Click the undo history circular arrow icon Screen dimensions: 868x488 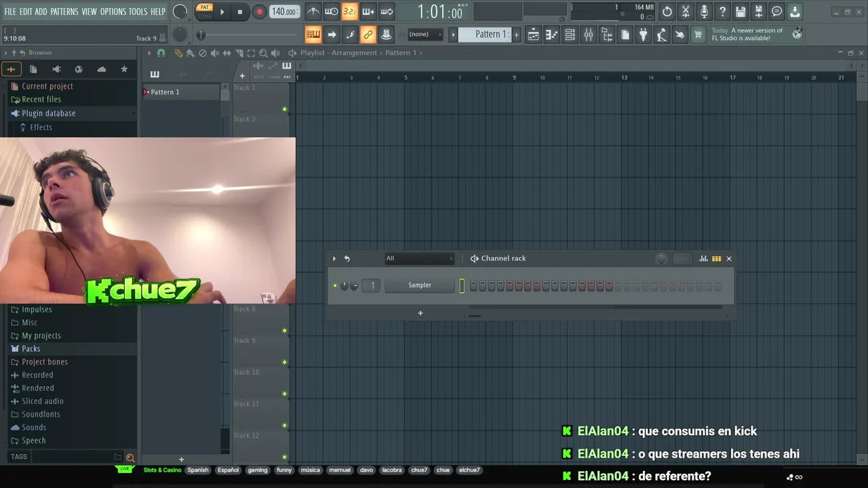pos(667,12)
